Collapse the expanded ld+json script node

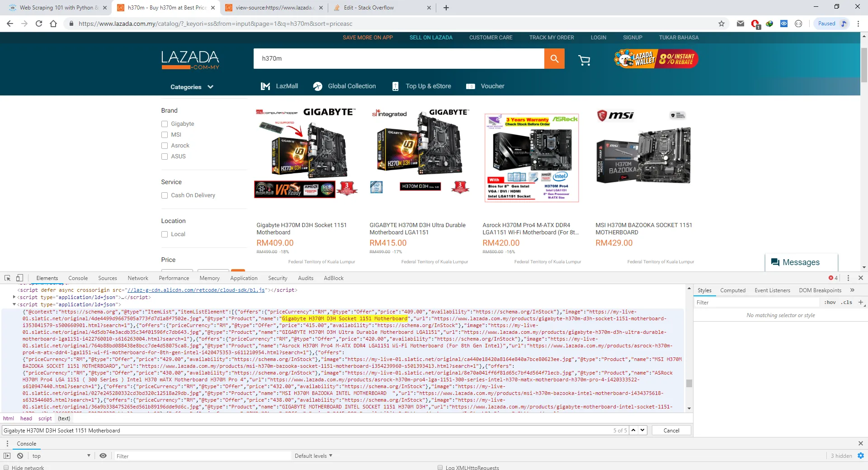point(14,304)
